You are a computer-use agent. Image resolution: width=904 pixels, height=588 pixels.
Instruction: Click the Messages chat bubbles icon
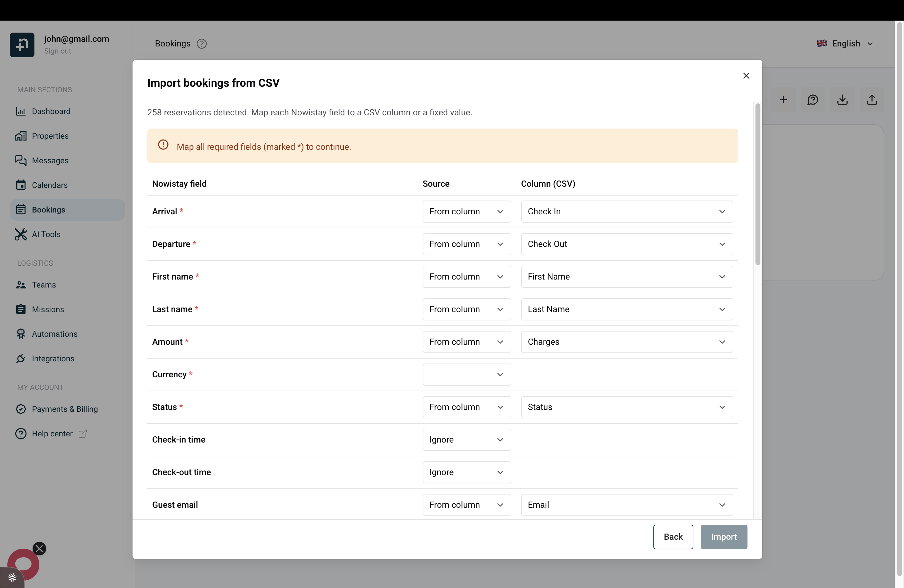21,160
